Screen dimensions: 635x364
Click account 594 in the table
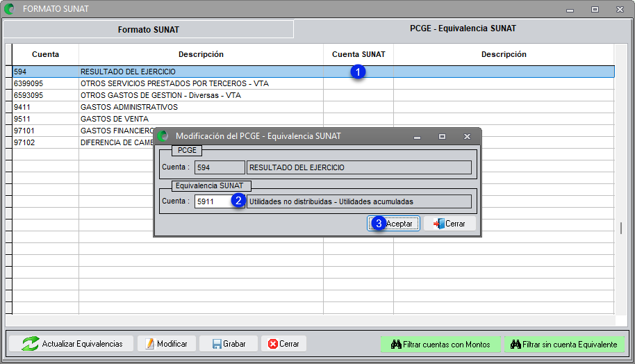pyautogui.click(x=45, y=72)
